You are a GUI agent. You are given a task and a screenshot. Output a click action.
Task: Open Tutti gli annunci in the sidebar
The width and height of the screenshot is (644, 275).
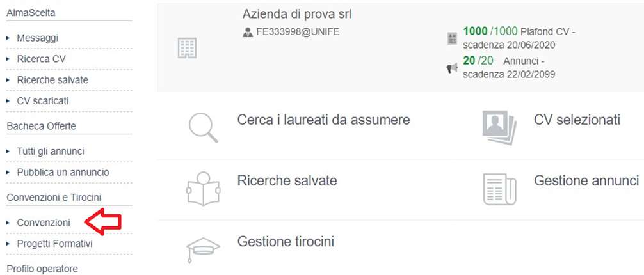point(51,152)
